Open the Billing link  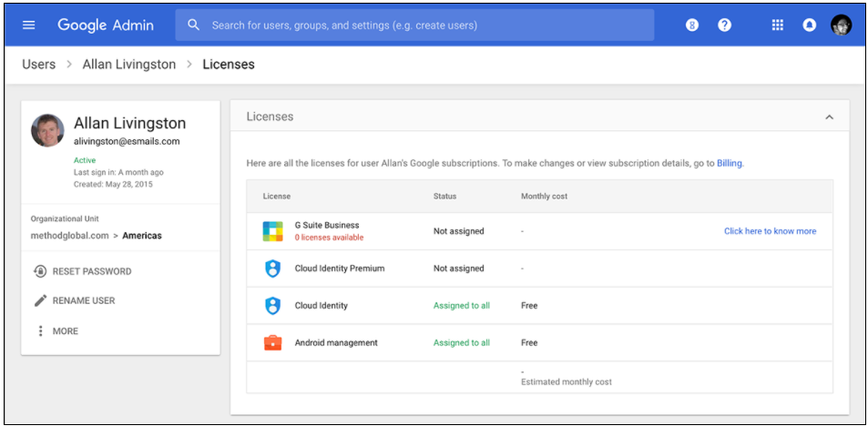click(729, 164)
